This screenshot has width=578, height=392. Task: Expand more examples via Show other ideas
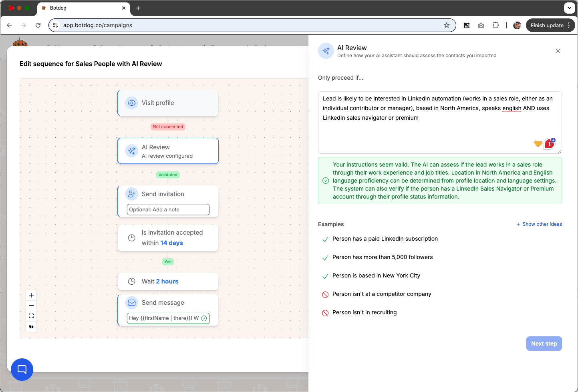point(539,224)
